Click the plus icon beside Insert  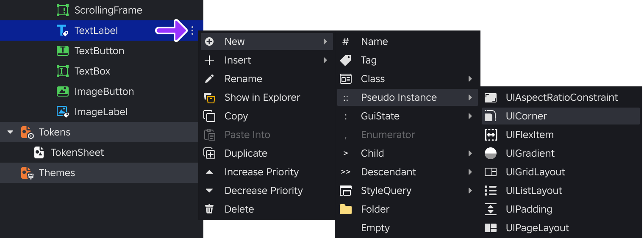pos(209,60)
